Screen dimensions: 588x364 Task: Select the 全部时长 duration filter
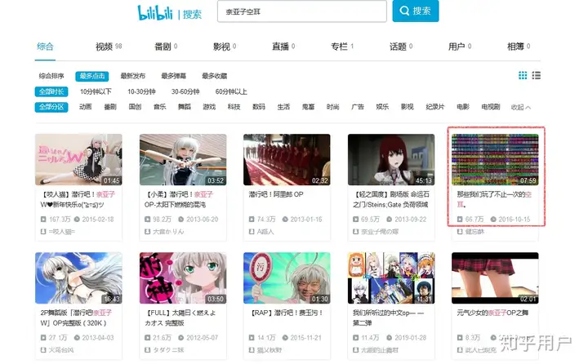(x=51, y=91)
